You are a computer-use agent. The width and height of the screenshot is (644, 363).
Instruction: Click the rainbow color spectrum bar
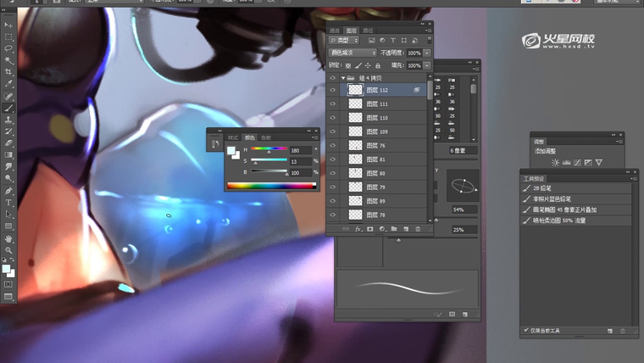coord(270,185)
